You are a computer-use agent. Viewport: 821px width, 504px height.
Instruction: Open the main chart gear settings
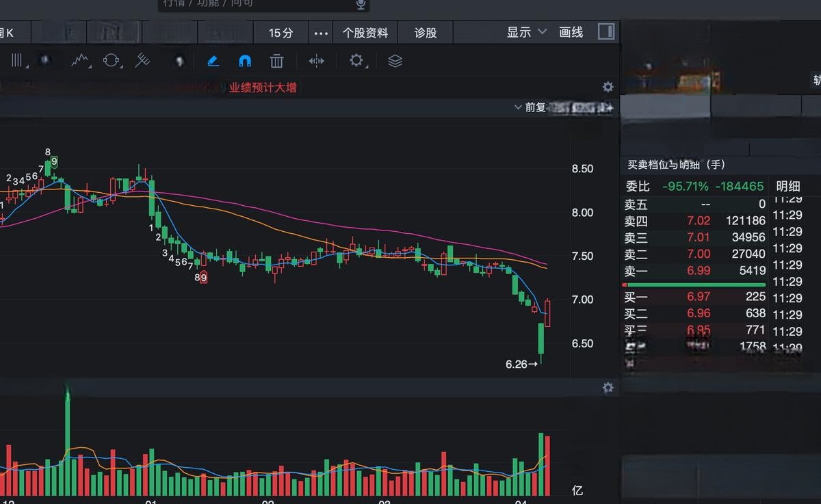[608, 87]
